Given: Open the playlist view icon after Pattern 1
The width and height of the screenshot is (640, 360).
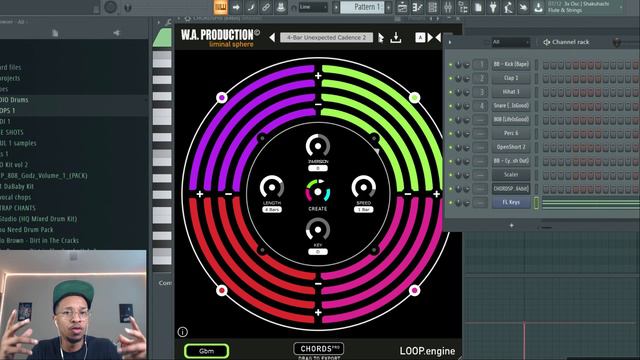Looking at the screenshot, I should (x=402, y=7).
